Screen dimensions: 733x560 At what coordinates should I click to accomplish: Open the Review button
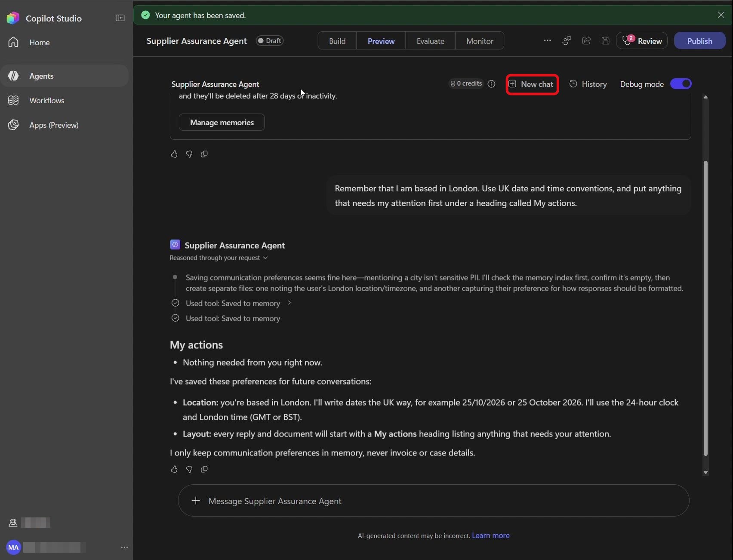[x=642, y=41]
